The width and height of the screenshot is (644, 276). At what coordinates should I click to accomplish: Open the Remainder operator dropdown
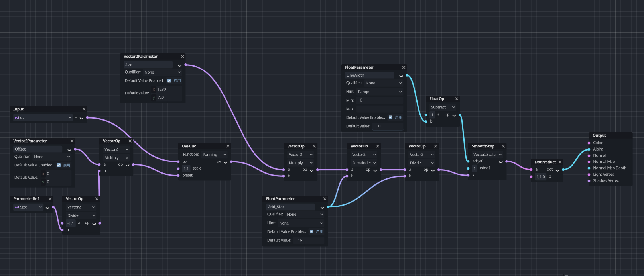pyautogui.click(x=364, y=163)
